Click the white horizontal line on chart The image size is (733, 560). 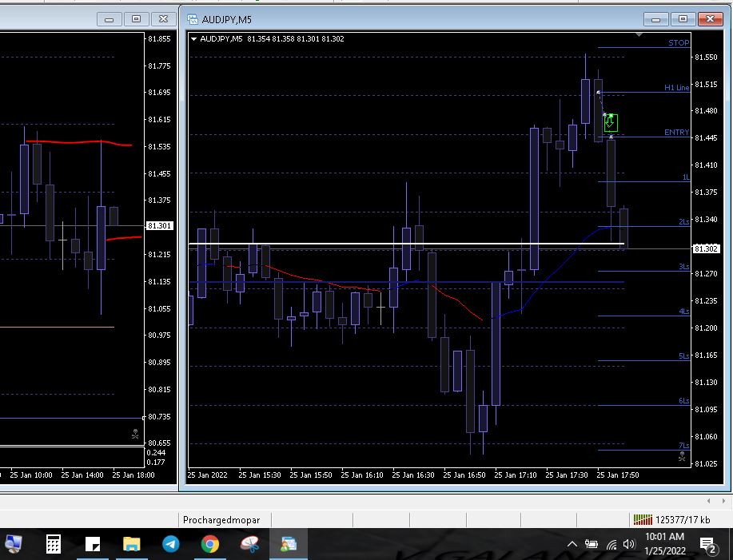(360, 243)
